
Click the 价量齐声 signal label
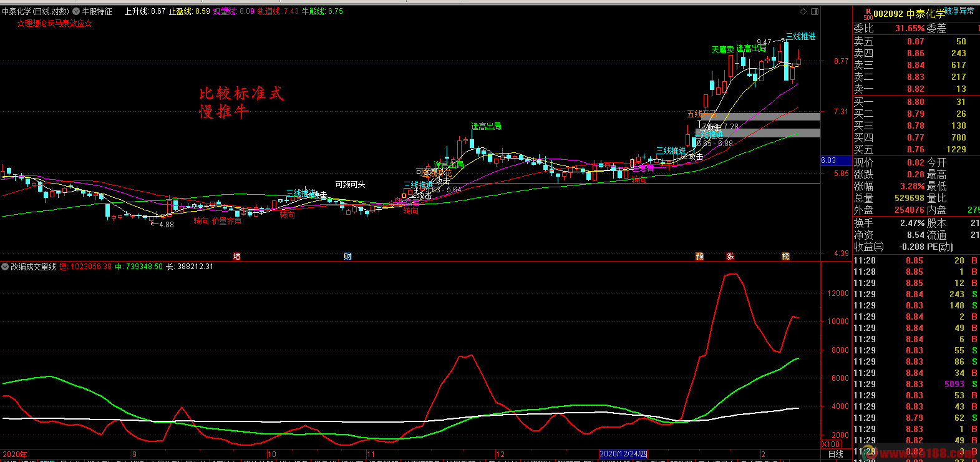[226, 221]
